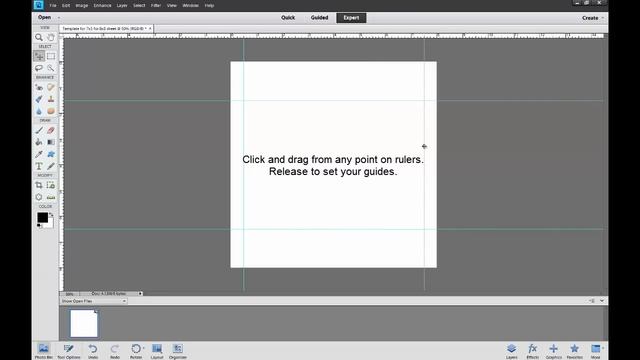
Task: Switch to Guided edit mode
Action: pyautogui.click(x=319, y=18)
